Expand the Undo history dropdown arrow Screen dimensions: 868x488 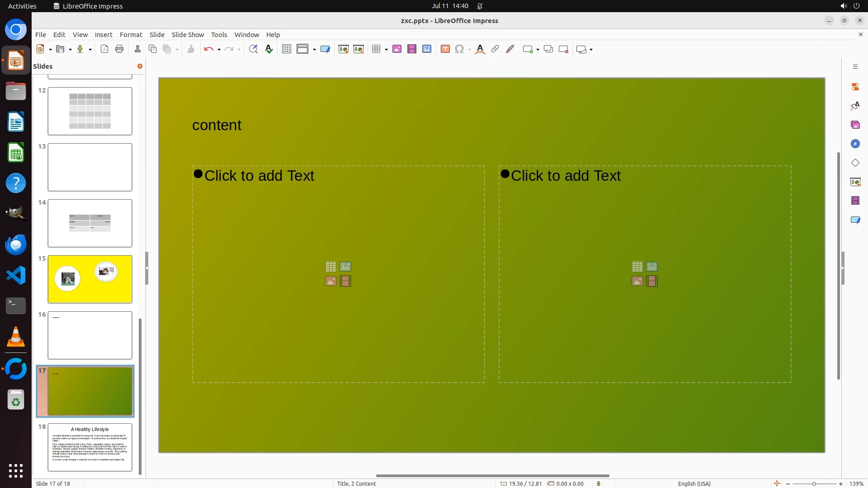pyautogui.click(x=219, y=50)
